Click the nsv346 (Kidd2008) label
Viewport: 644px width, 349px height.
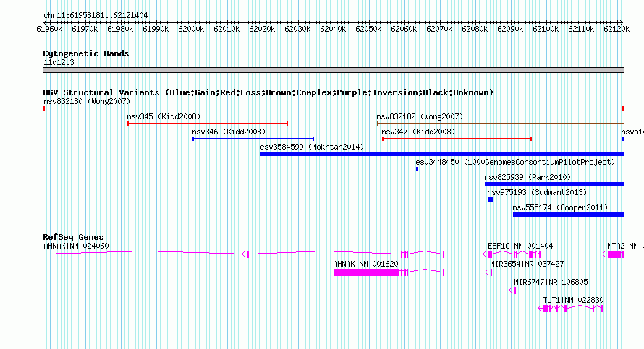coord(229,132)
